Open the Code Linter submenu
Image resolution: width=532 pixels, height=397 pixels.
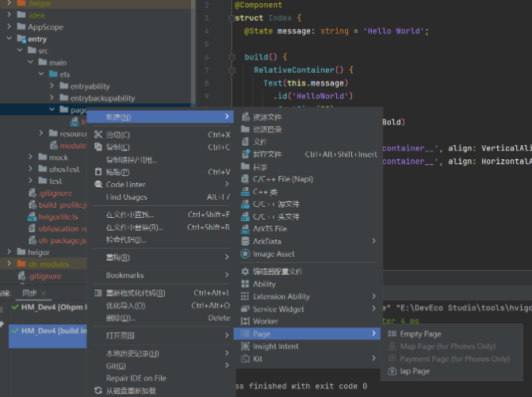pyautogui.click(x=162, y=185)
